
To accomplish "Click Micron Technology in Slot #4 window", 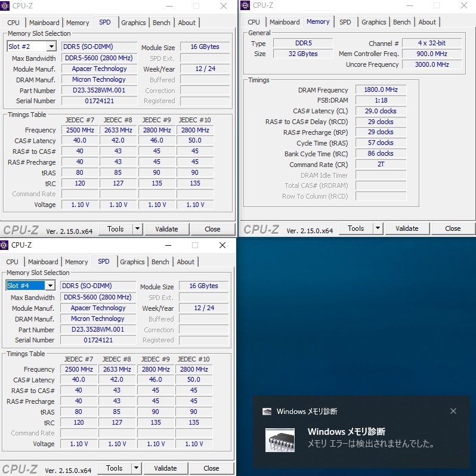I will [98, 319].
